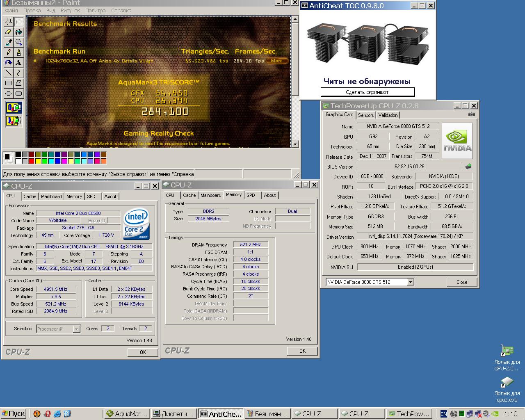The image size is (525, 420).
Task: Choose the straight Line tool
Action: point(8,73)
